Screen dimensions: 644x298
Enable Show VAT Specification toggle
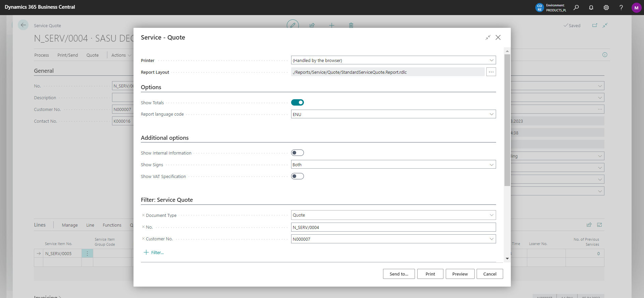pyautogui.click(x=298, y=176)
